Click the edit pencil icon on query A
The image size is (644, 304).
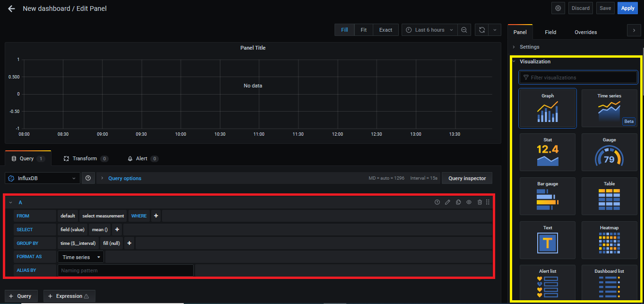pyautogui.click(x=447, y=202)
